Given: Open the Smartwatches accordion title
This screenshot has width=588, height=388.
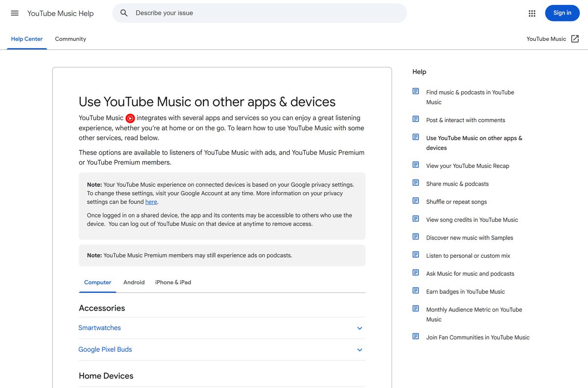Looking at the screenshot, I should [99, 328].
